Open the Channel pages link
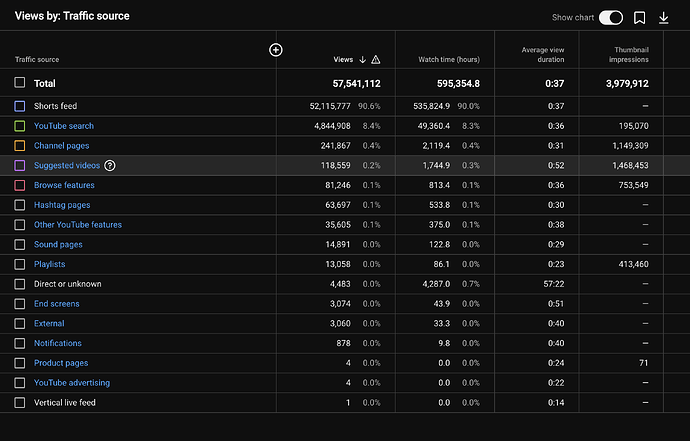The width and height of the screenshot is (690, 441). 62,146
